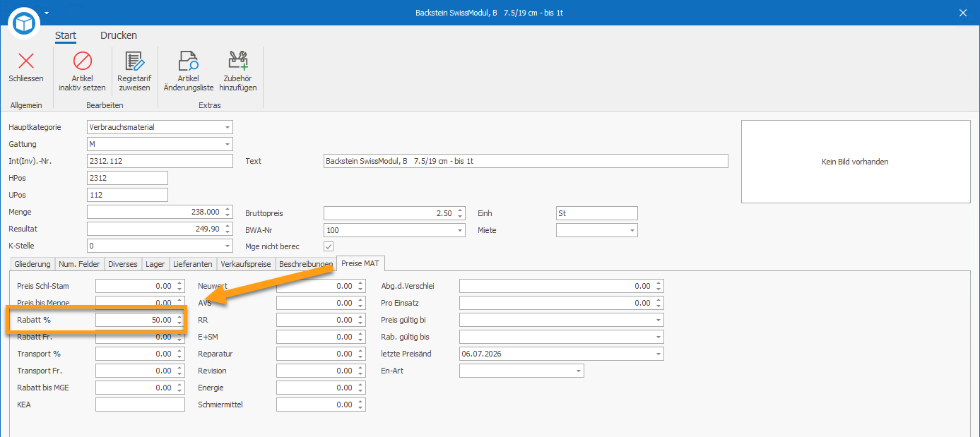Set article inactive via Artikel inaktiv setzen

(83, 71)
